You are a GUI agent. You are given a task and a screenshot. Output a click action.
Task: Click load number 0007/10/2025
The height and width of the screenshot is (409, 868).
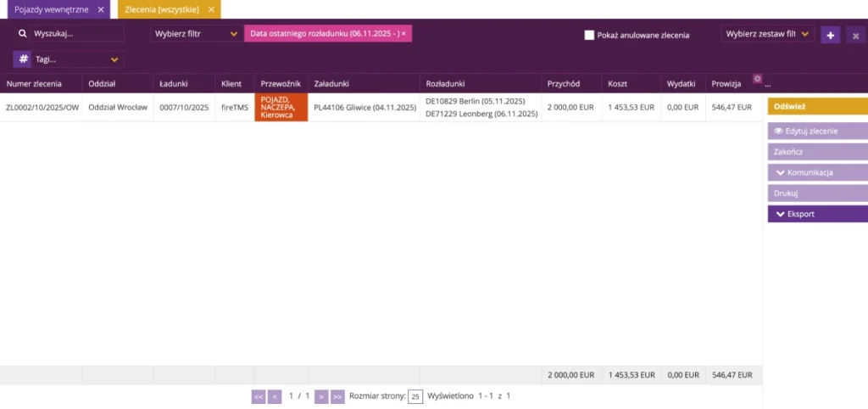point(184,108)
